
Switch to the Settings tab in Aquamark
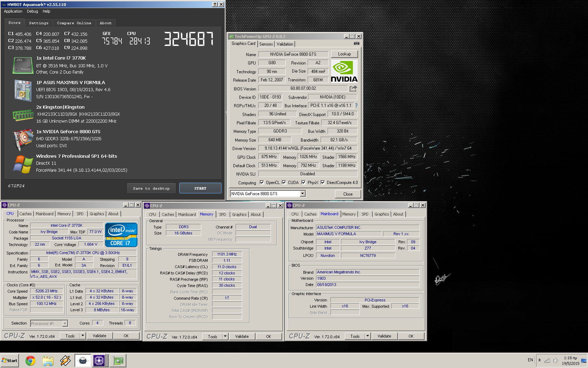(x=39, y=23)
